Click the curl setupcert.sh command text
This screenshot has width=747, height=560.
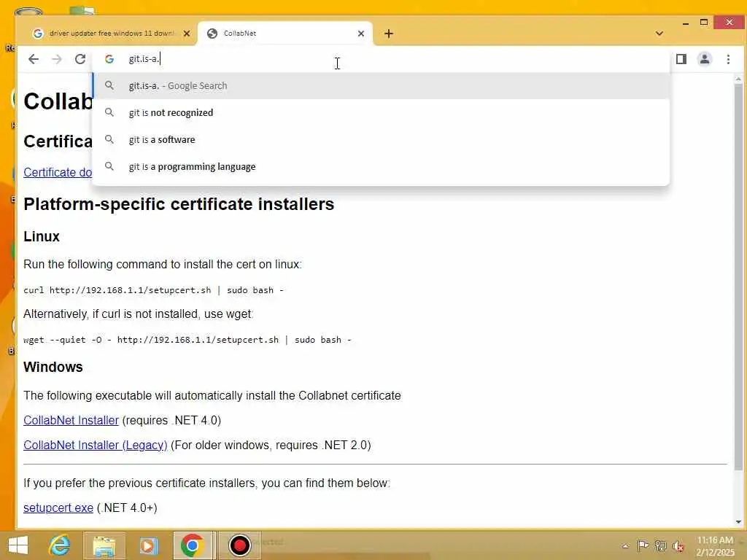153,290
